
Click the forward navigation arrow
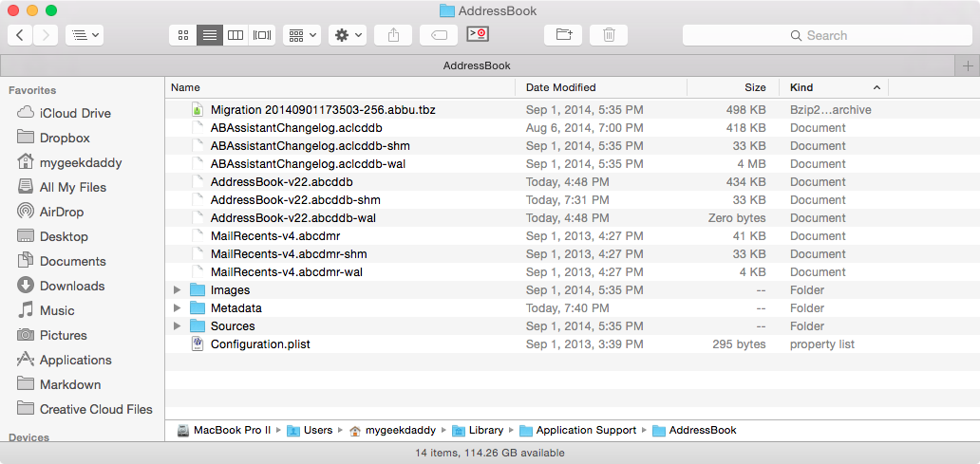click(x=46, y=35)
